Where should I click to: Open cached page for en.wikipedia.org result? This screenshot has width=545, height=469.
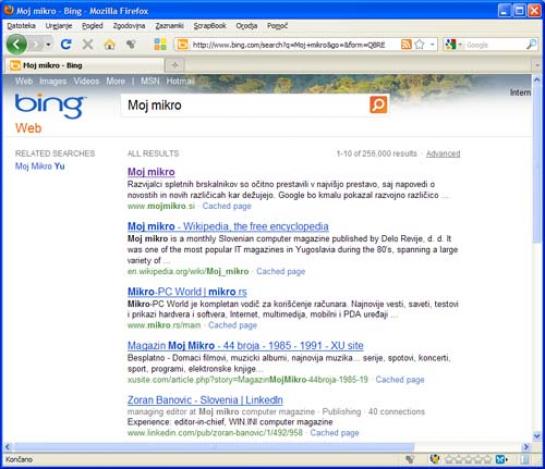tap(280, 271)
